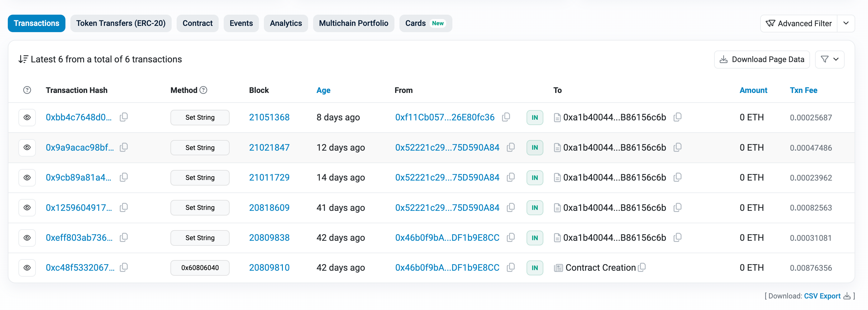
Task: Open block 20809810 link
Action: (x=269, y=268)
